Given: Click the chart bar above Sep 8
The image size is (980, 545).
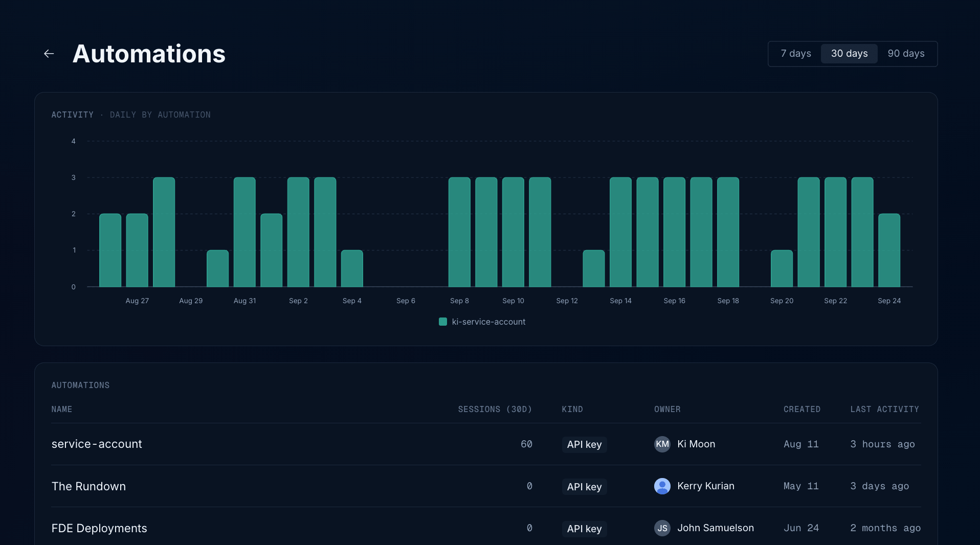Looking at the screenshot, I should tap(459, 232).
